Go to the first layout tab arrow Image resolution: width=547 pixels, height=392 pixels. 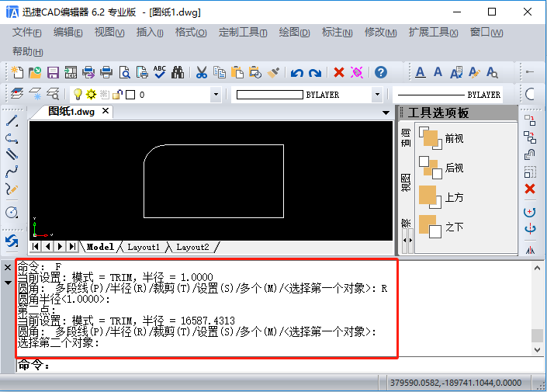point(35,246)
